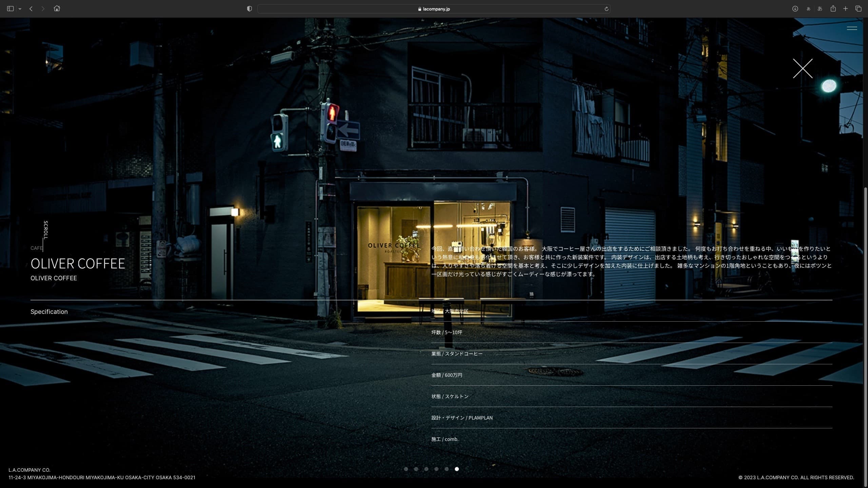Expand the sidebar tab group dropdown arrow
Image resolution: width=868 pixels, height=488 pixels.
[x=20, y=9]
